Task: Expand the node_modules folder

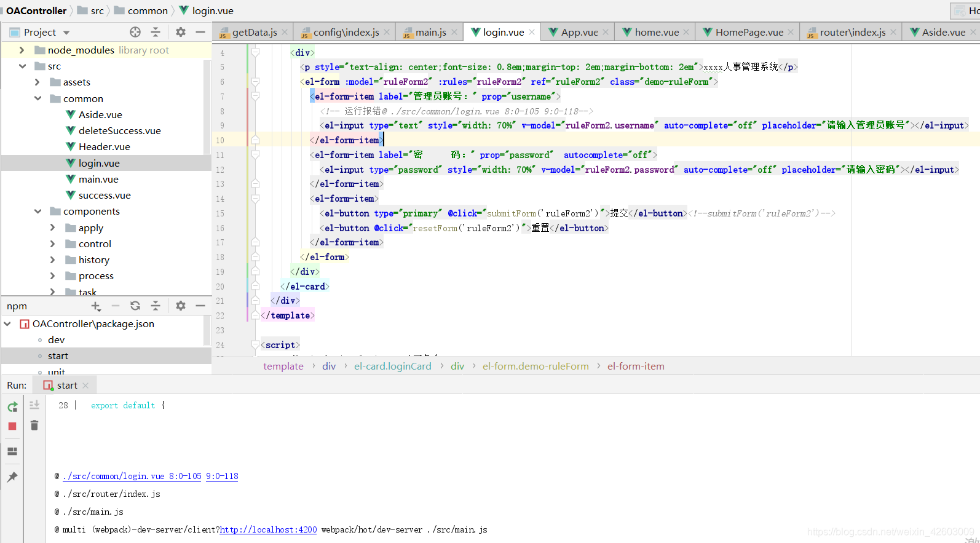Action: pyautogui.click(x=22, y=50)
